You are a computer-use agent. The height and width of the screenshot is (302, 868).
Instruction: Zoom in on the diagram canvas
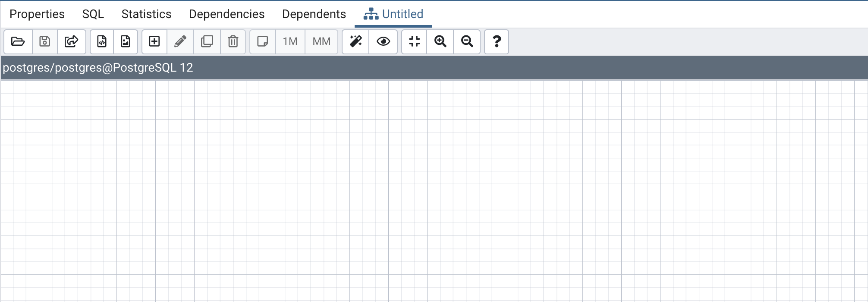(440, 41)
